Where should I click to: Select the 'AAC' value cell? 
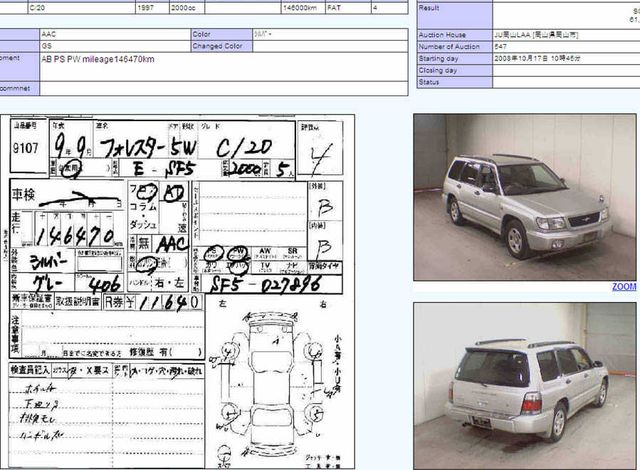[x=115, y=34]
